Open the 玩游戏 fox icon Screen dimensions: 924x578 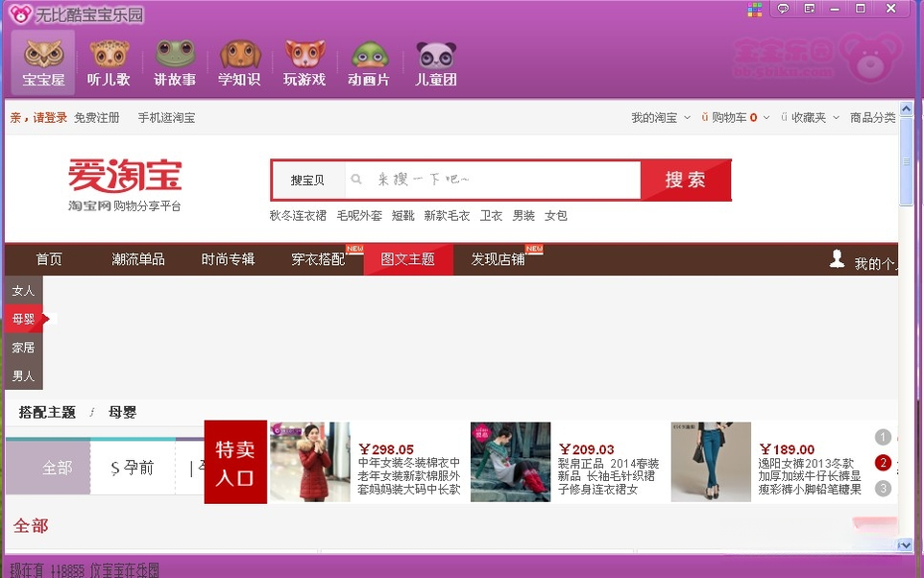coord(304,61)
